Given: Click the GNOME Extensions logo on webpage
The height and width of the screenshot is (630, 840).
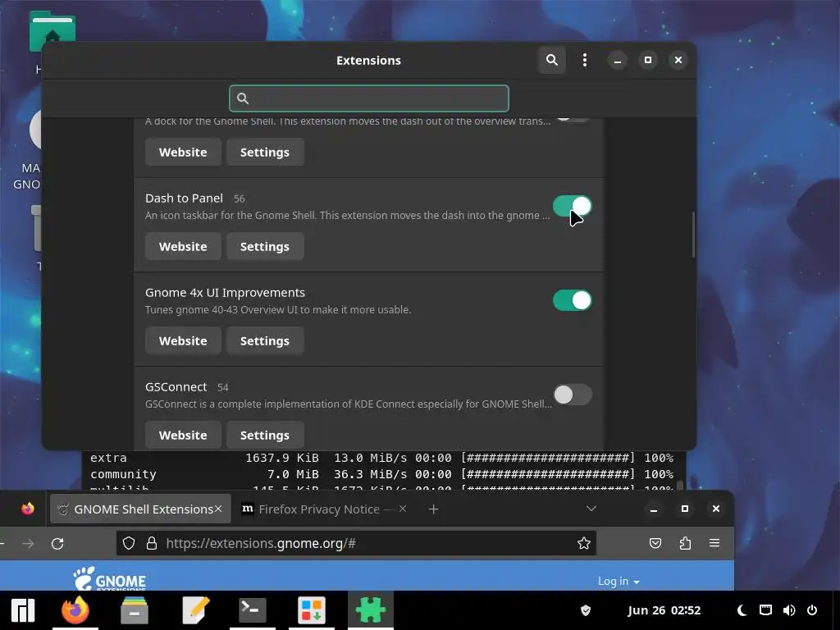Looking at the screenshot, I should pyautogui.click(x=110, y=579).
